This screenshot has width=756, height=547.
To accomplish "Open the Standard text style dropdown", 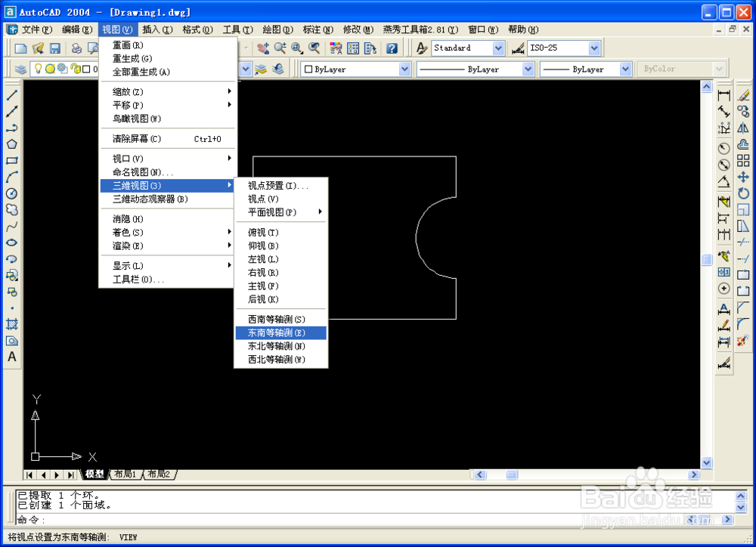I will tap(500, 48).
